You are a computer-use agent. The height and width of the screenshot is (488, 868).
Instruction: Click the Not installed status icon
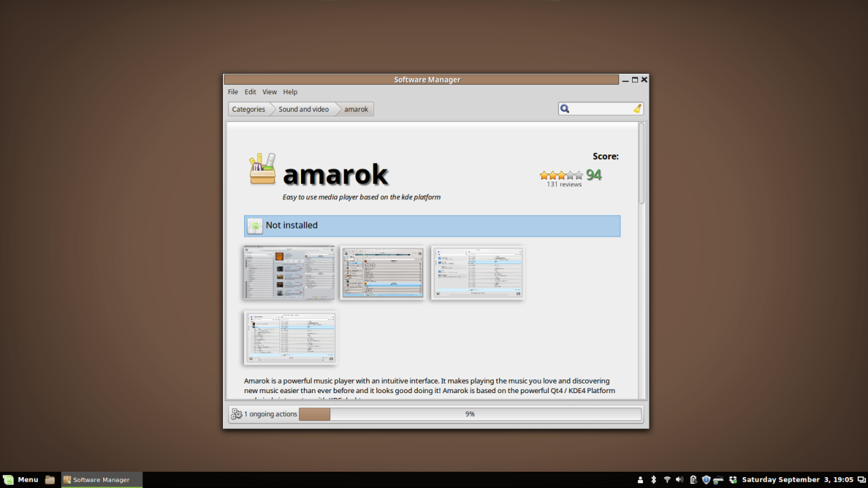[255, 226]
